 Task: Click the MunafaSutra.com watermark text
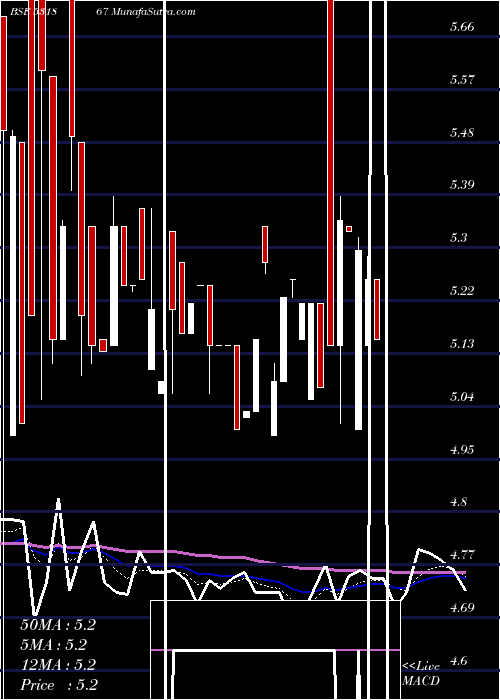pos(153,12)
